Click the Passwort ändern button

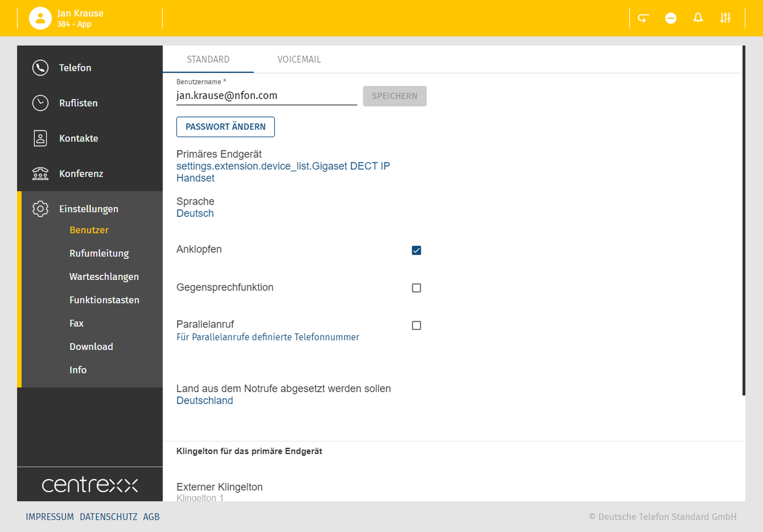tap(225, 127)
